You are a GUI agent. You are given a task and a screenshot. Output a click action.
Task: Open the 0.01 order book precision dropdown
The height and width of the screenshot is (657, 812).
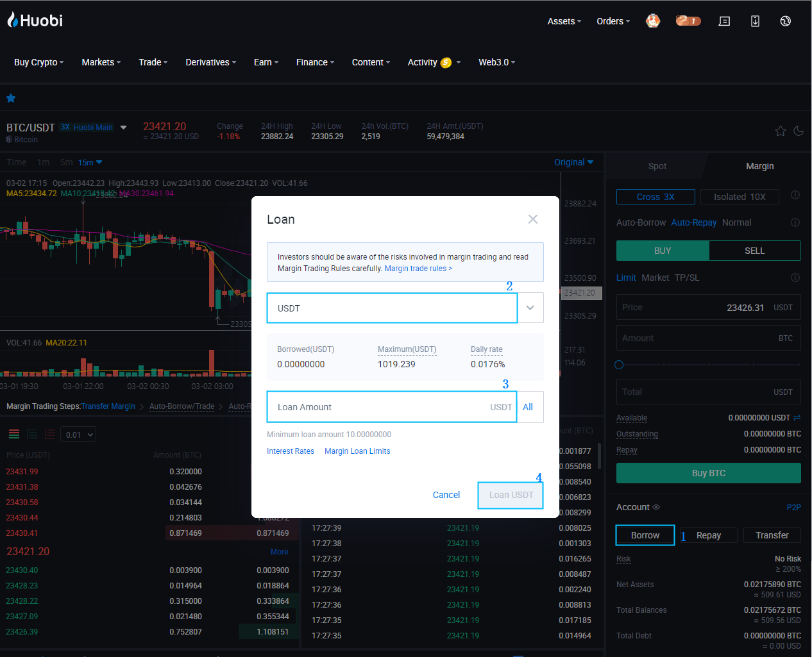tap(80, 435)
